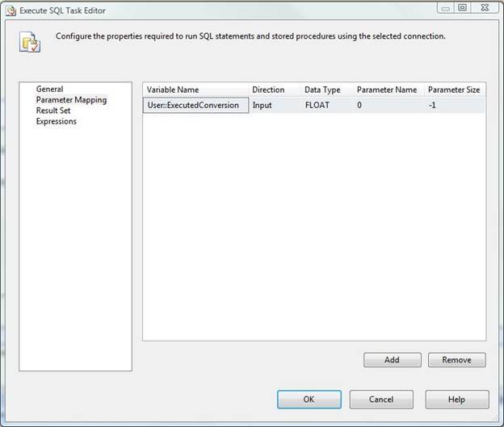Confirm the dialog with OK
The height and width of the screenshot is (427, 504).
click(x=309, y=399)
